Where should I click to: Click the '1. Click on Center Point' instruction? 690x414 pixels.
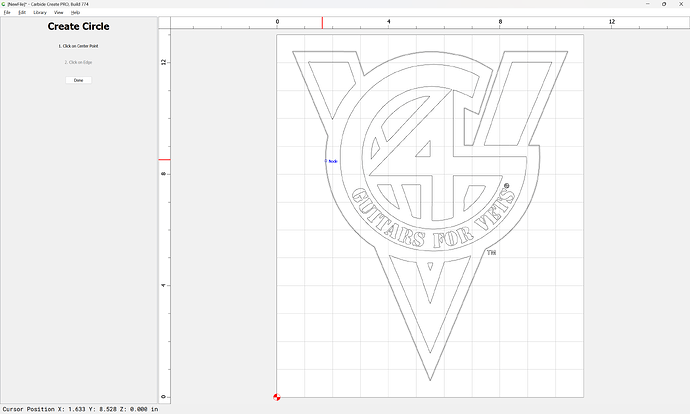pyautogui.click(x=78, y=46)
